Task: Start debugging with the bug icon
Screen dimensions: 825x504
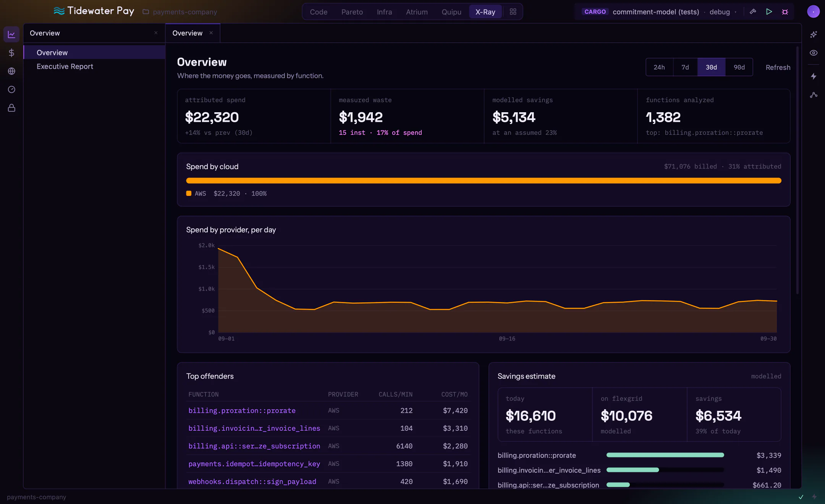Action: click(x=785, y=12)
